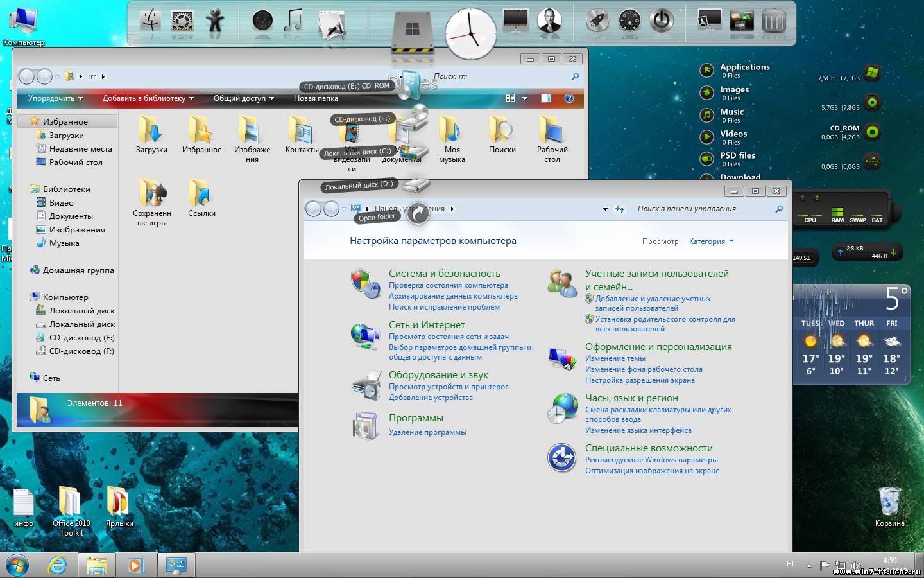The image size is (924, 578).
Task: Click the Windows Start orb
Action: point(17,565)
